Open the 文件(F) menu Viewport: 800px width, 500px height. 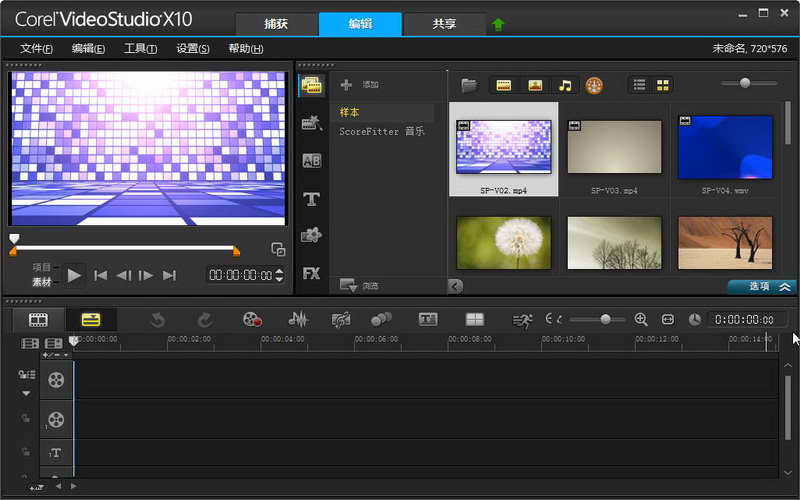pyautogui.click(x=36, y=49)
